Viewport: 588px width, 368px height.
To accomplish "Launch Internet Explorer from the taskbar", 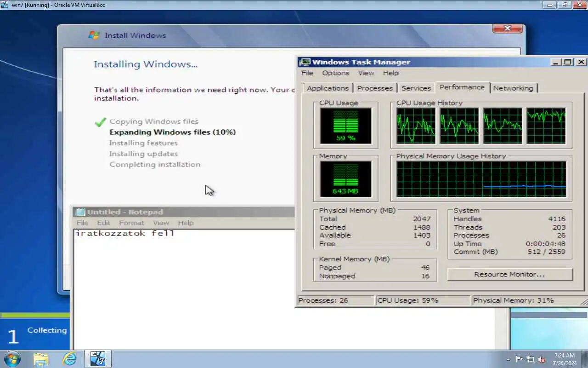I will 69,359.
